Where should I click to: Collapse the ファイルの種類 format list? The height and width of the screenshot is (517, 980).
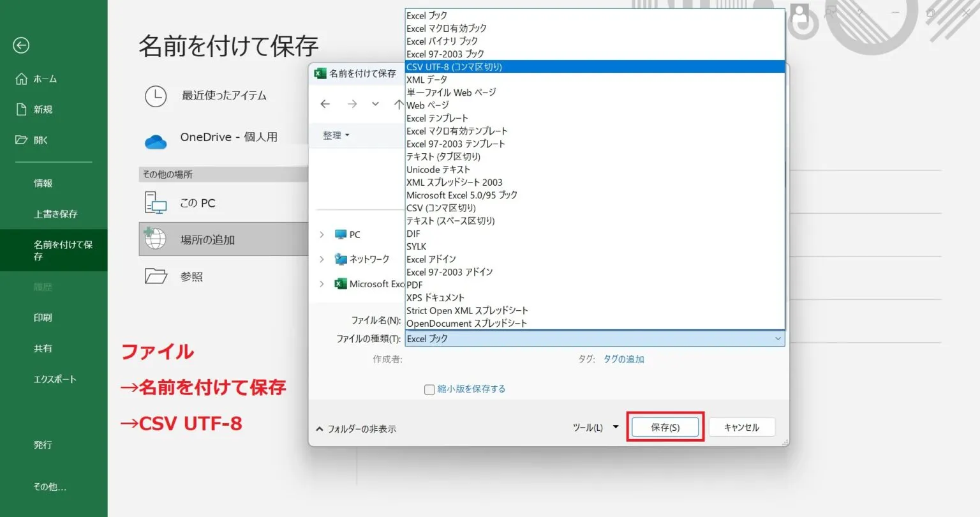click(777, 338)
